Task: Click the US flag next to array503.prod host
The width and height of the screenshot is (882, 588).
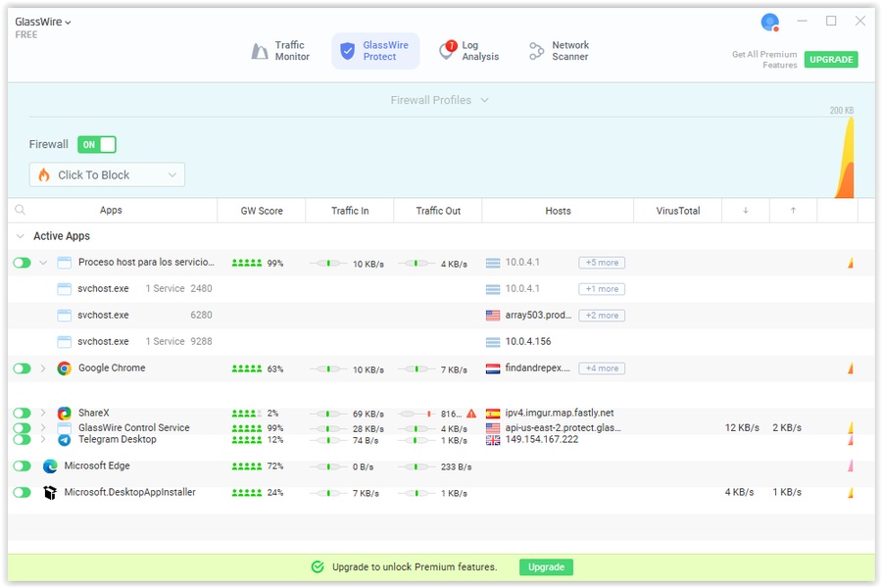Action: (x=493, y=316)
